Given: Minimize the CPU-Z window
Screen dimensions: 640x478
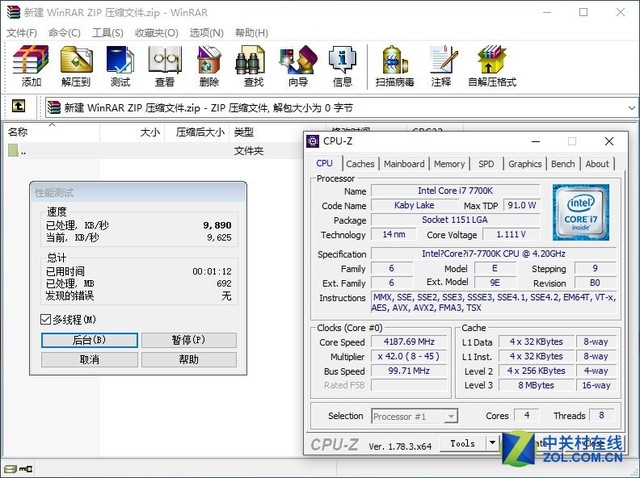Looking at the screenshot, I should coord(536,141).
